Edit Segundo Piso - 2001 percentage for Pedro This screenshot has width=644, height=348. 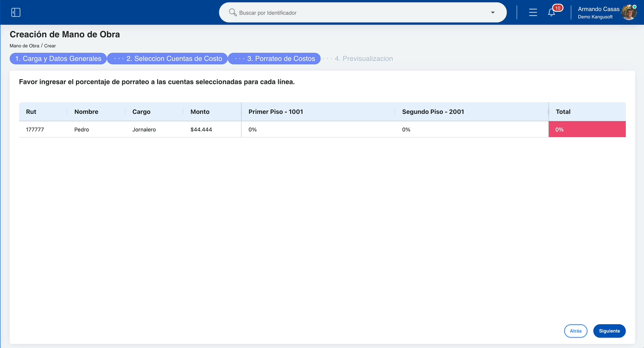(471, 130)
